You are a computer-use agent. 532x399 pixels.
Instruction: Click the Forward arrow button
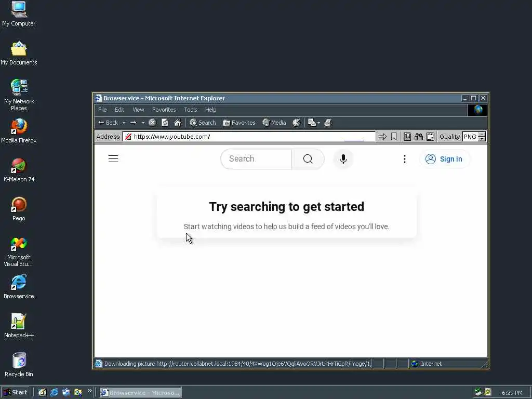click(x=134, y=123)
